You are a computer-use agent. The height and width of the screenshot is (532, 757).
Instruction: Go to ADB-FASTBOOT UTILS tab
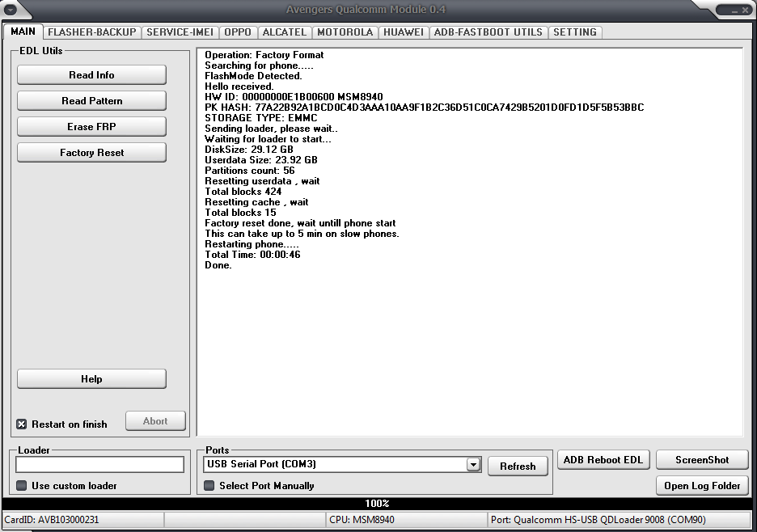(x=488, y=32)
